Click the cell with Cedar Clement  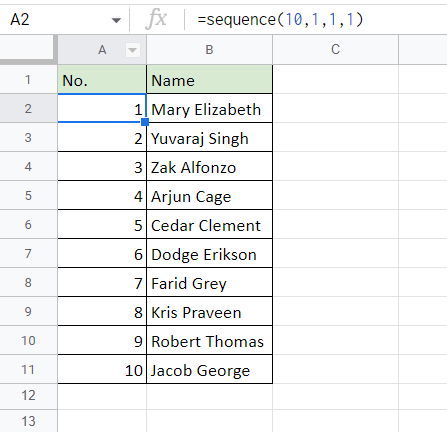point(209,225)
